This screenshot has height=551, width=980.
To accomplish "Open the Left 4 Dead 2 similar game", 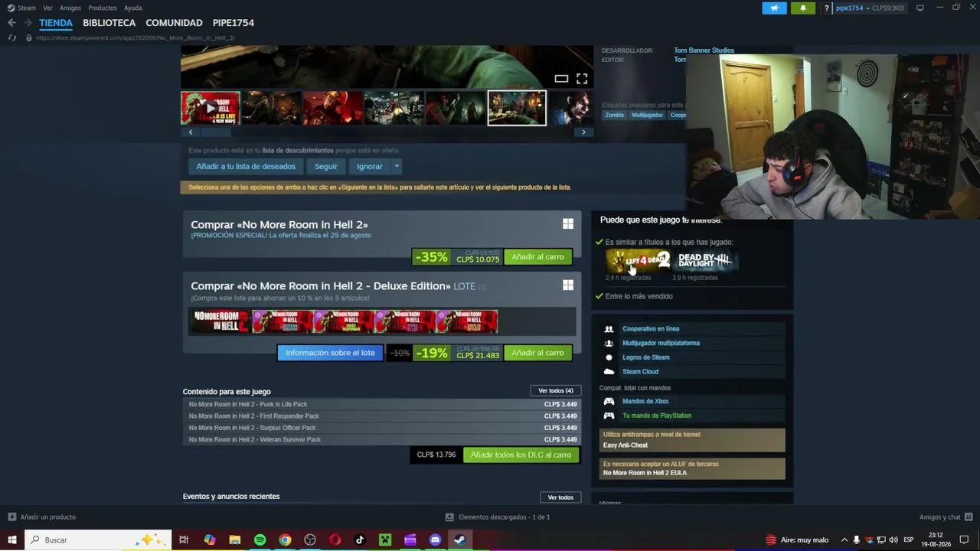I will (638, 261).
